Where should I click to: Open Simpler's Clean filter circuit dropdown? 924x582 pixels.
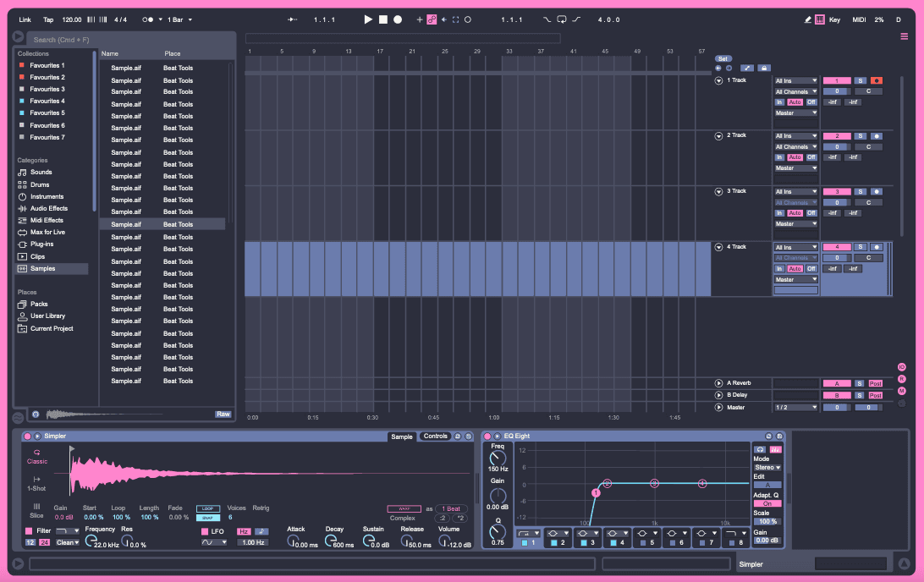pos(68,542)
